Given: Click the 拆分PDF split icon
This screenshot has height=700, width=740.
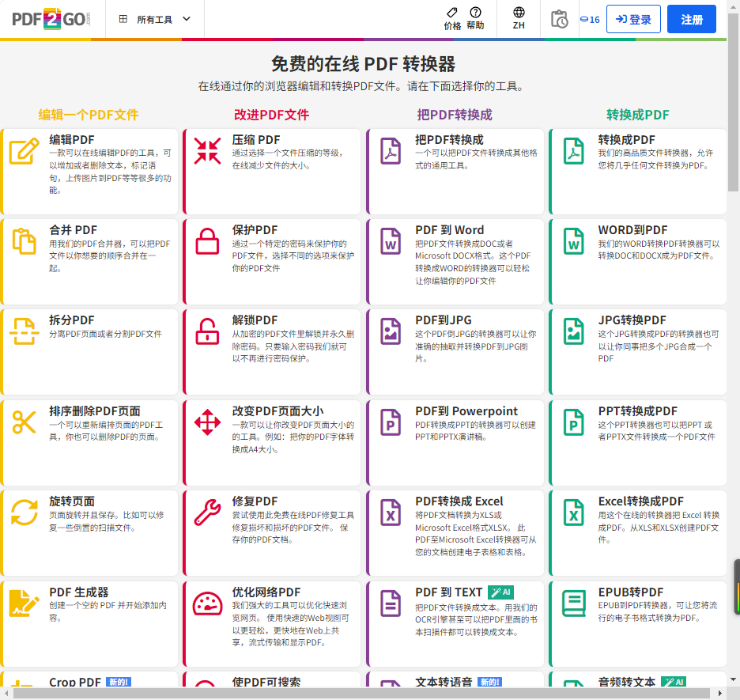Looking at the screenshot, I should 24,331.
